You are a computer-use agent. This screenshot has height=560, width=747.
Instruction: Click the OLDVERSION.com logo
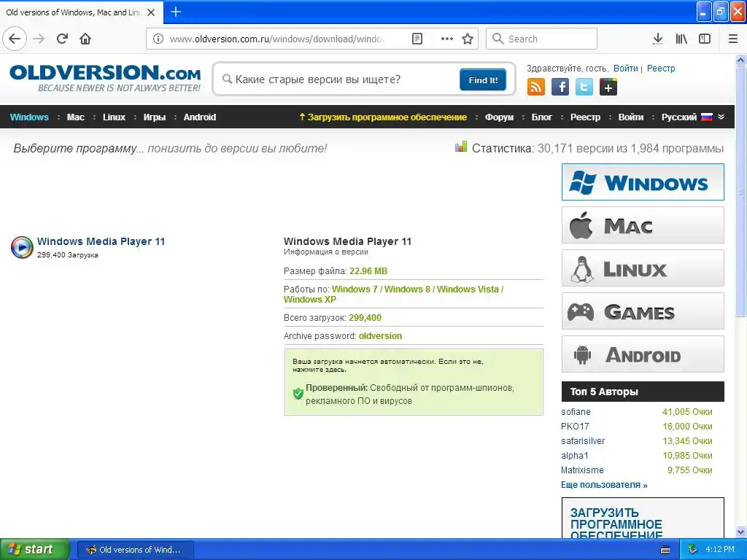105,78
